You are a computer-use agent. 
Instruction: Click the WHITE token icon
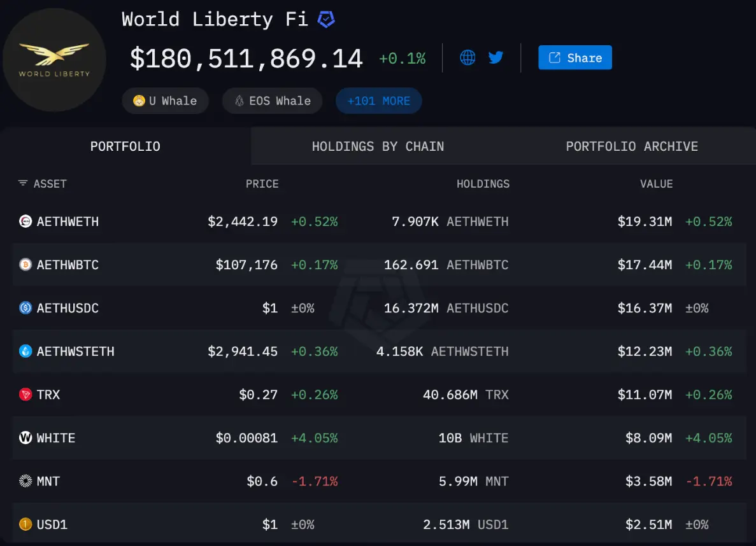click(25, 438)
